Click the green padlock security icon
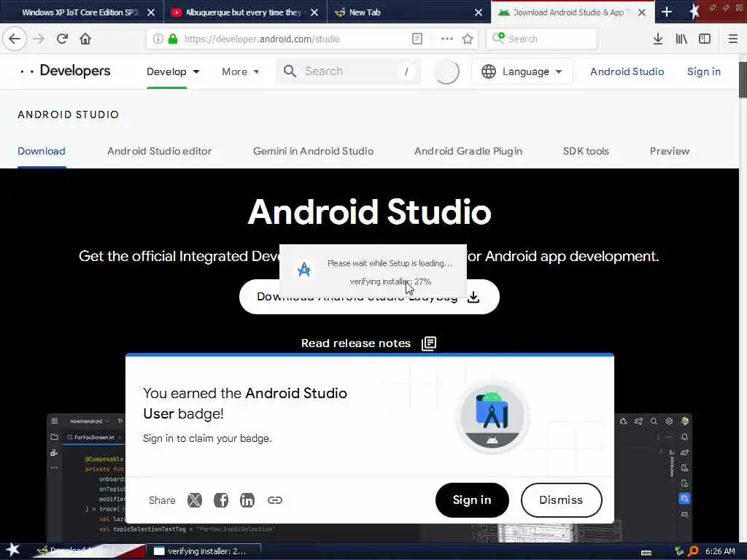This screenshot has width=747, height=560. [x=173, y=39]
